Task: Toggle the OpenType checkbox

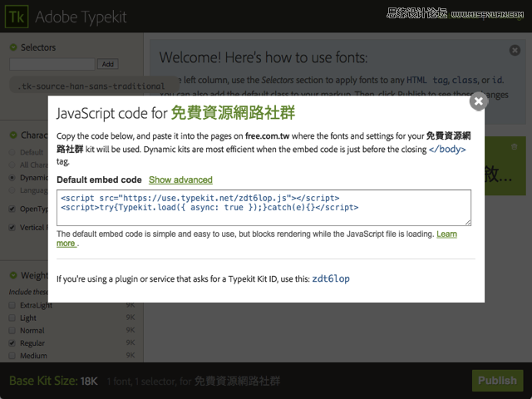Action: click(x=12, y=209)
